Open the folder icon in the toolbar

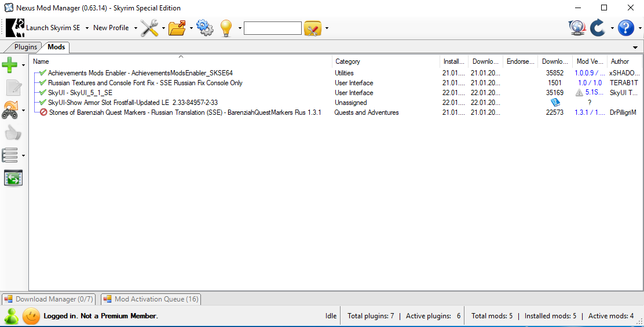[177, 28]
